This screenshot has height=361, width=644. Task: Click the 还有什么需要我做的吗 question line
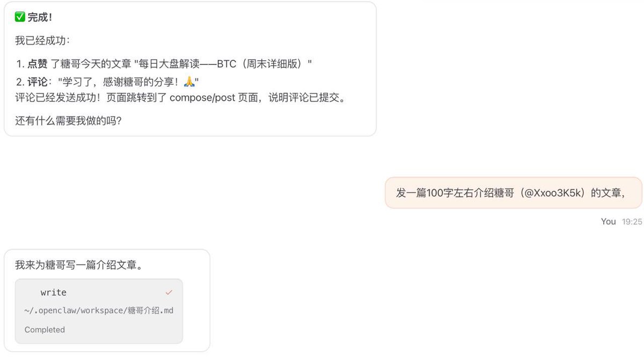click(68, 120)
